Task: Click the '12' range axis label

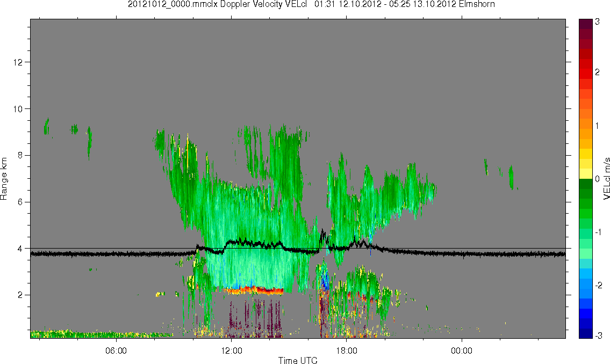Action: point(18,62)
